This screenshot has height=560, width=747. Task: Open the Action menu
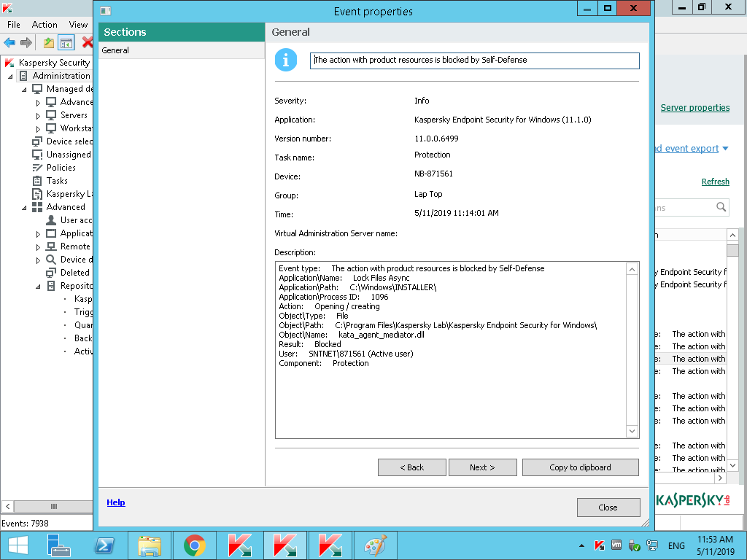tap(44, 25)
